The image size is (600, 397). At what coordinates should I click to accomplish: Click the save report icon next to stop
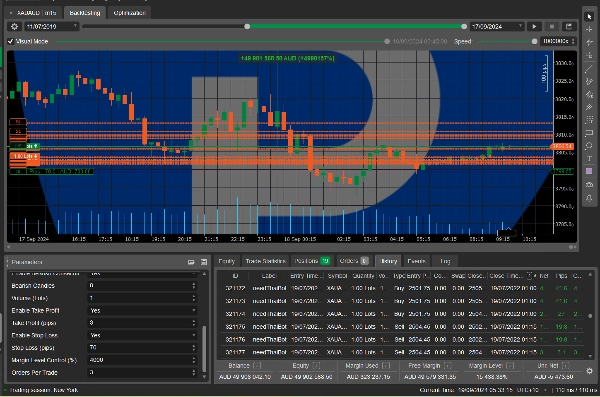(x=569, y=26)
